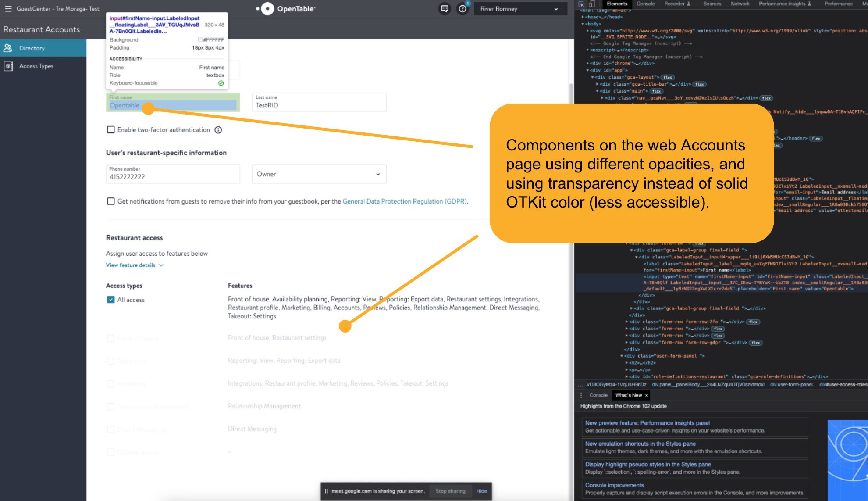
Task: Open the hamburger menu in GuestCenter header
Action: [8, 9]
